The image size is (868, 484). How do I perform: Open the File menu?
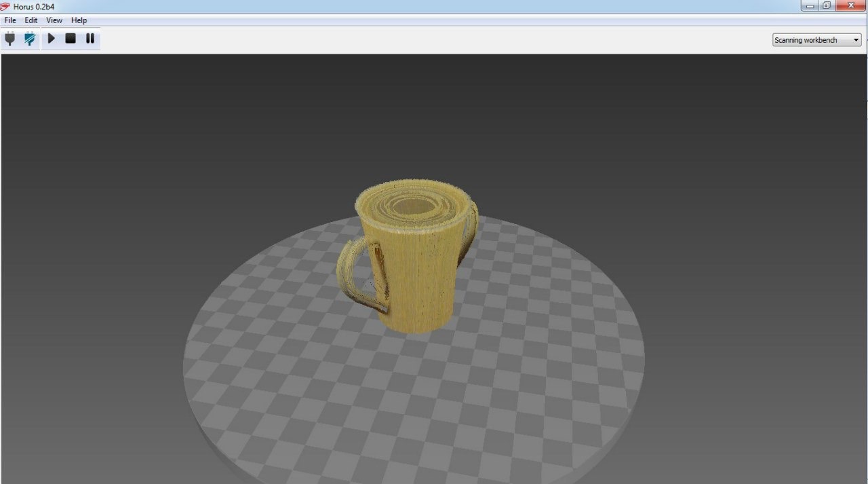(10, 20)
